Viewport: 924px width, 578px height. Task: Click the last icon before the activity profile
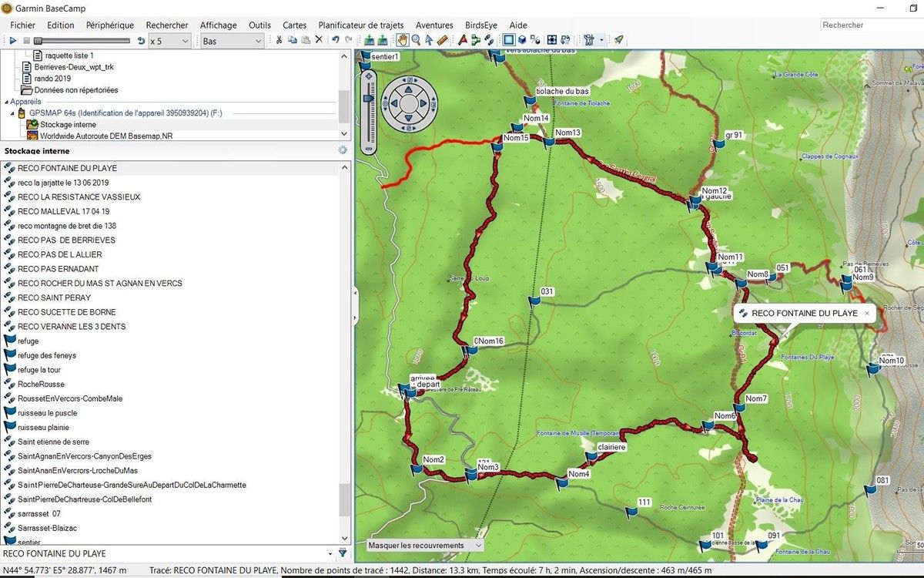point(565,41)
